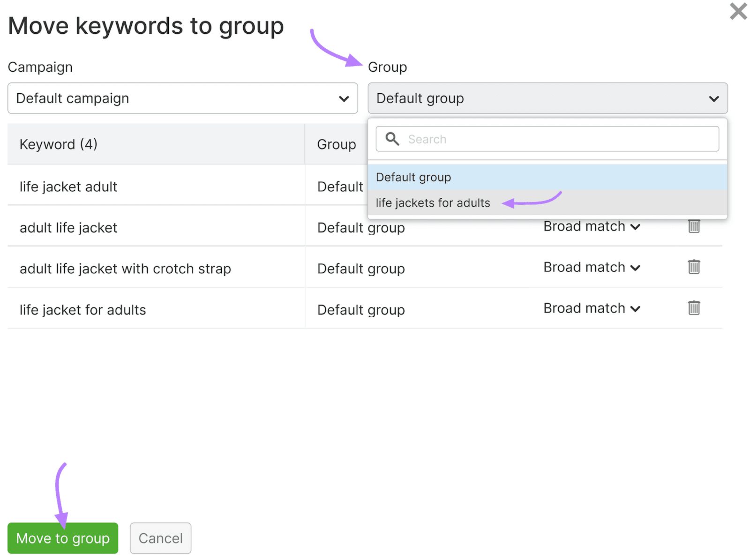Click the "Default group" cell for "adult life jacket"
Viewport: 750px width, 560px height.
pos(360,227)
